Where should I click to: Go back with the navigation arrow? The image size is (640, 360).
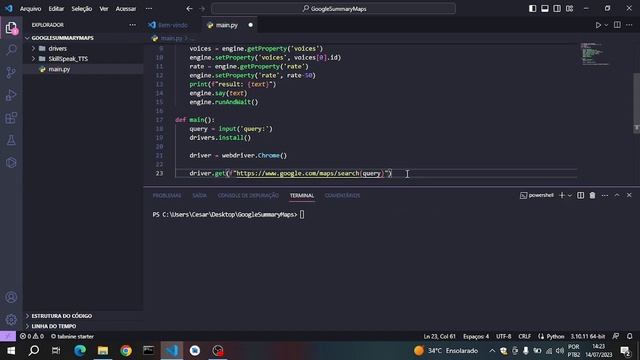coord(189,9)
